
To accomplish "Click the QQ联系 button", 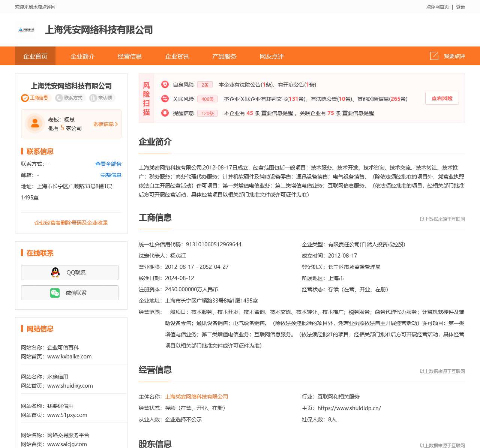I will pos(70,273).
